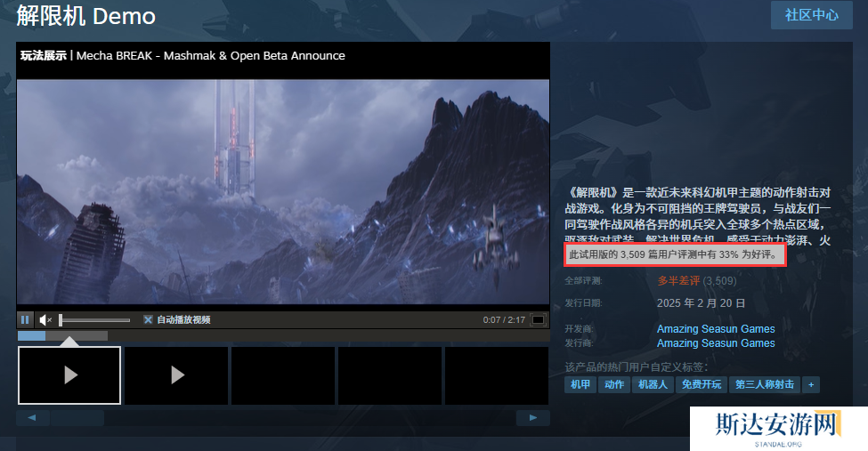Image resolution: width=868 pixels, height=451 pixels.
Task: Open the 社区中心 community hub
Action: click(x=811, y=15)
